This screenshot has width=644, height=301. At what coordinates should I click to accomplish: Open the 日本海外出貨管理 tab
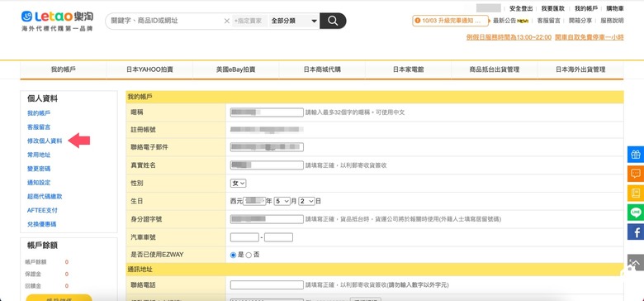[580, 69]
